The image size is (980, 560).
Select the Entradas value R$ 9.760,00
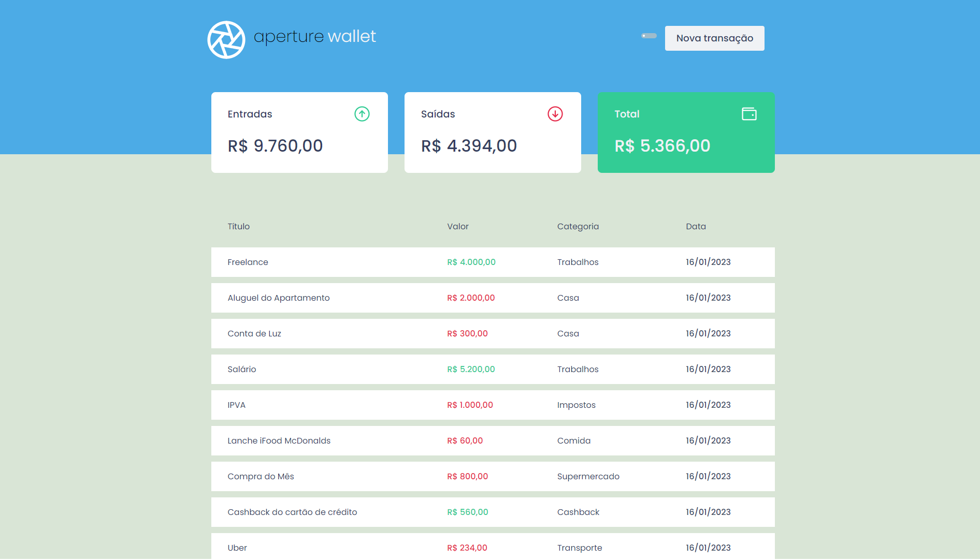(x=275, y=146)
